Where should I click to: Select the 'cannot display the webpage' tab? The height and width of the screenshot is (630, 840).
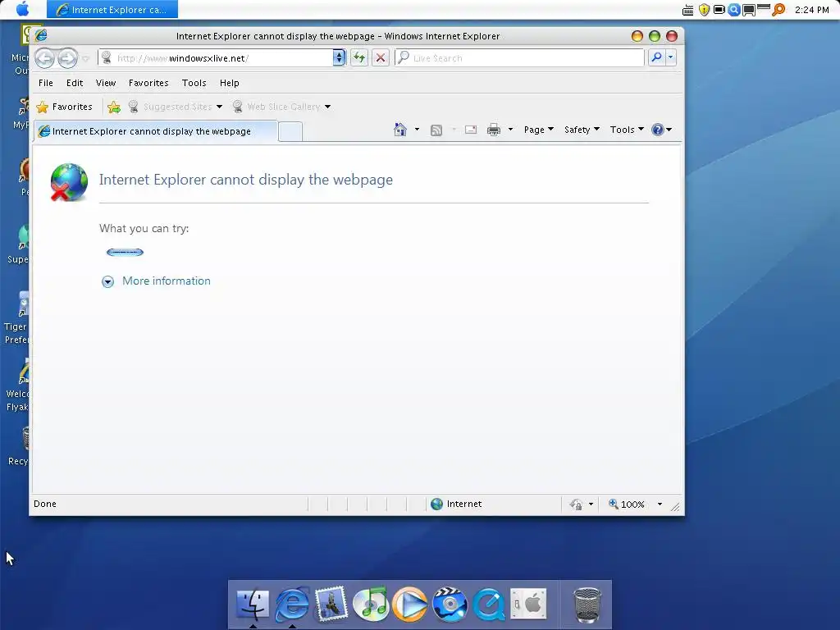click(156, 131)
